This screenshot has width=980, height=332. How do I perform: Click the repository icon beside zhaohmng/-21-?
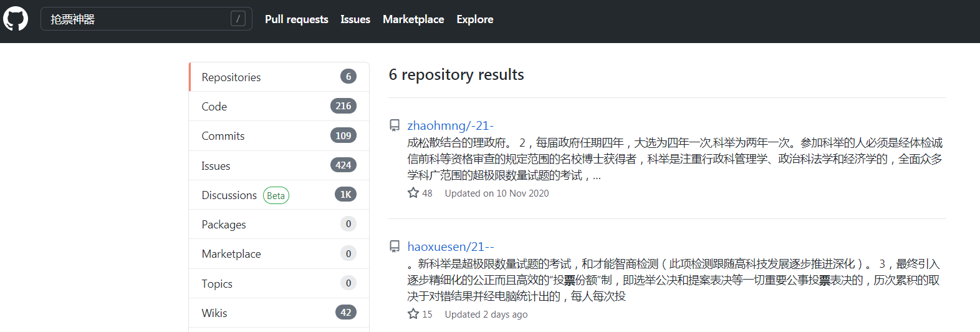(395, 125)
